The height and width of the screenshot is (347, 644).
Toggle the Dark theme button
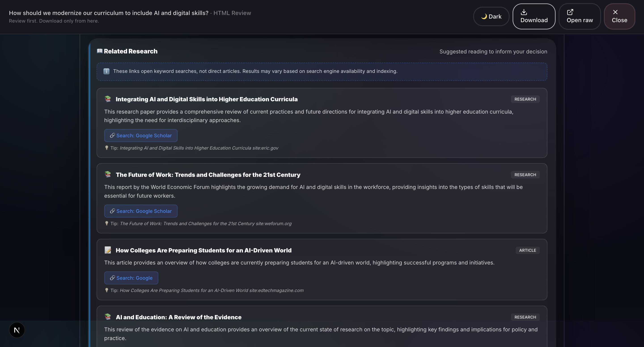click(x=491, y=17)
